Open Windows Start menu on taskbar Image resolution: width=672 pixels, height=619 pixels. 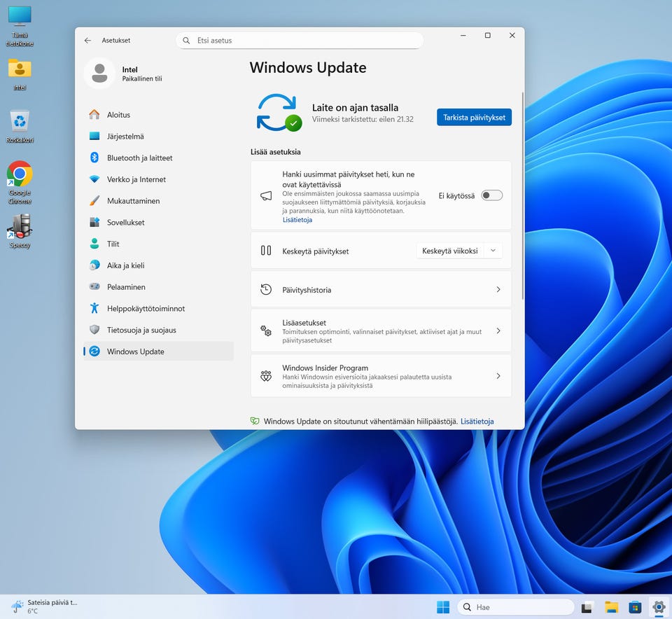(x=443, y=607)
